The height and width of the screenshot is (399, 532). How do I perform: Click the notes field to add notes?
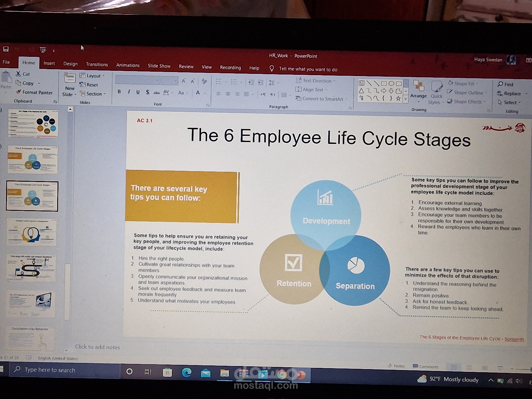[97, 347]
